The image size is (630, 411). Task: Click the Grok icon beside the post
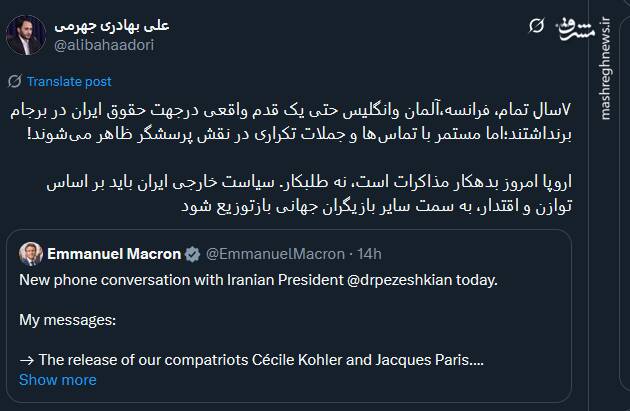[x=536, y=24]
